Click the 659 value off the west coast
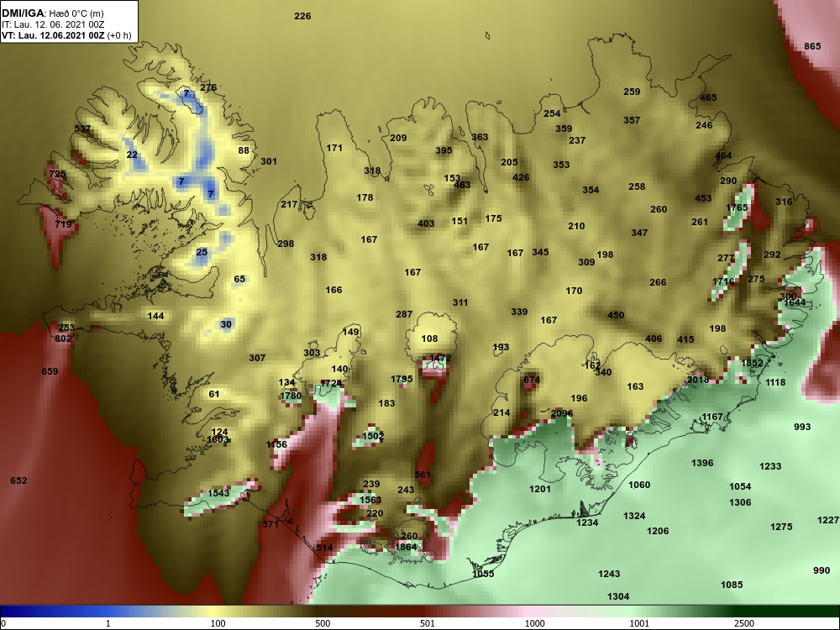 click(x=50, y=371)
